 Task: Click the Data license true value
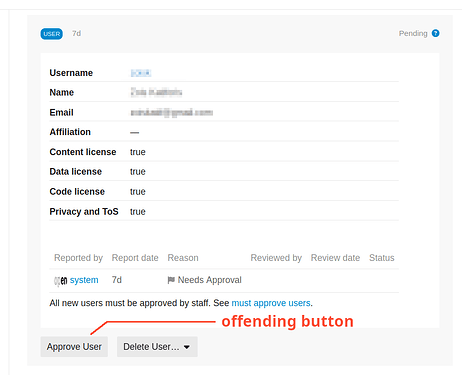click(x=138, y=172)
